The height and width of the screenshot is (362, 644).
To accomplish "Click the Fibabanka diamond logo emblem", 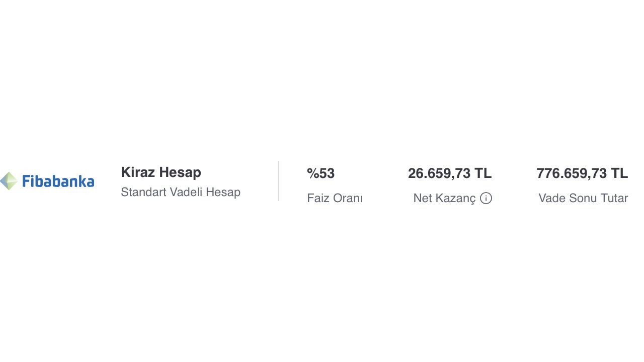I will (9, 181).
